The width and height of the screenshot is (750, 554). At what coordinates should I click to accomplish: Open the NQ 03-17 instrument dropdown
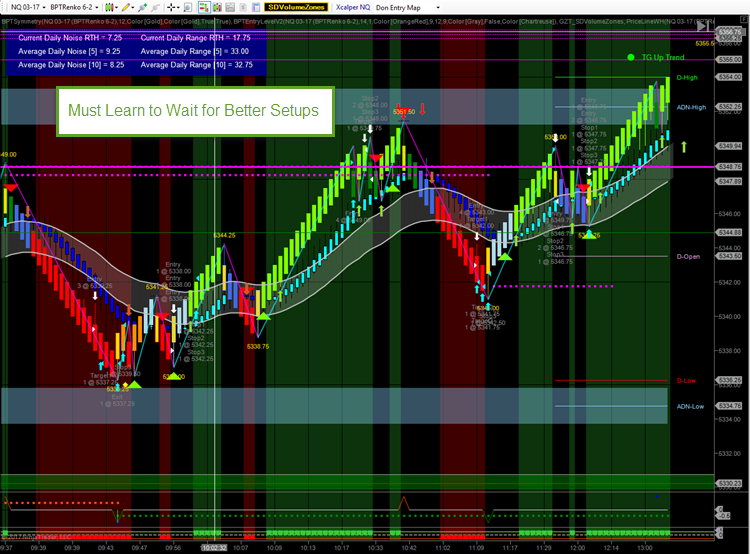pos(28,7)
